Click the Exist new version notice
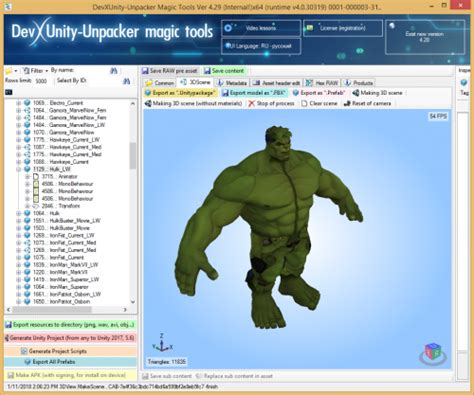Viewport: 474px width, 395px height. coord(424,37)
